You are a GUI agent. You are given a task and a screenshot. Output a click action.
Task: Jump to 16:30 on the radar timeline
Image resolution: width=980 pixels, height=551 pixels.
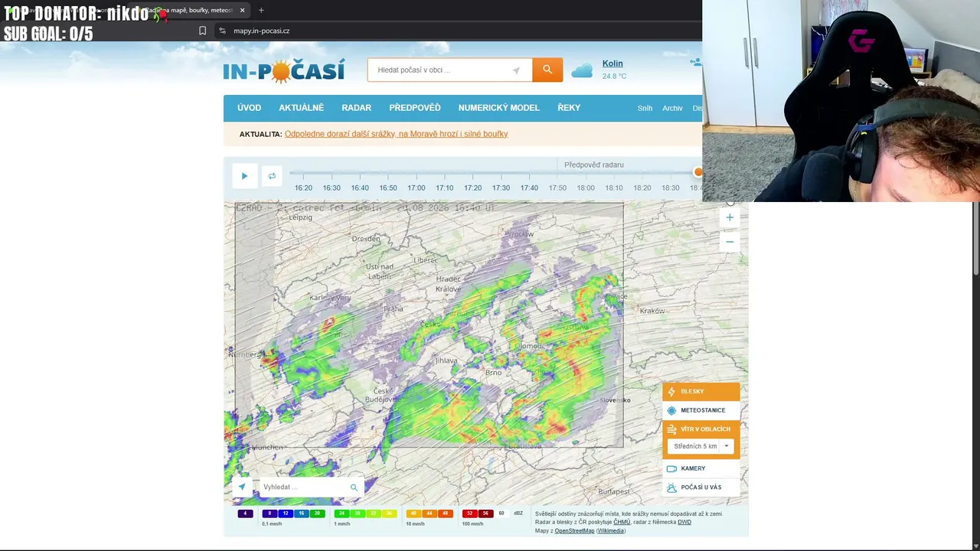(x=332, y=187)
